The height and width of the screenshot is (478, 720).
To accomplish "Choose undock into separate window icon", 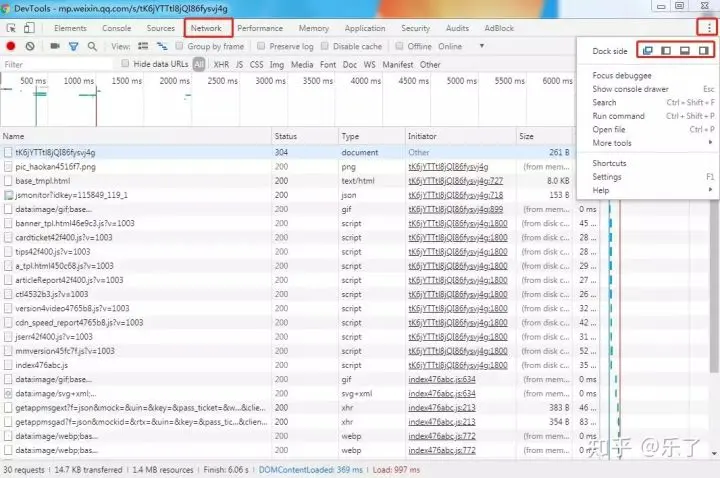I will point(646,50).
